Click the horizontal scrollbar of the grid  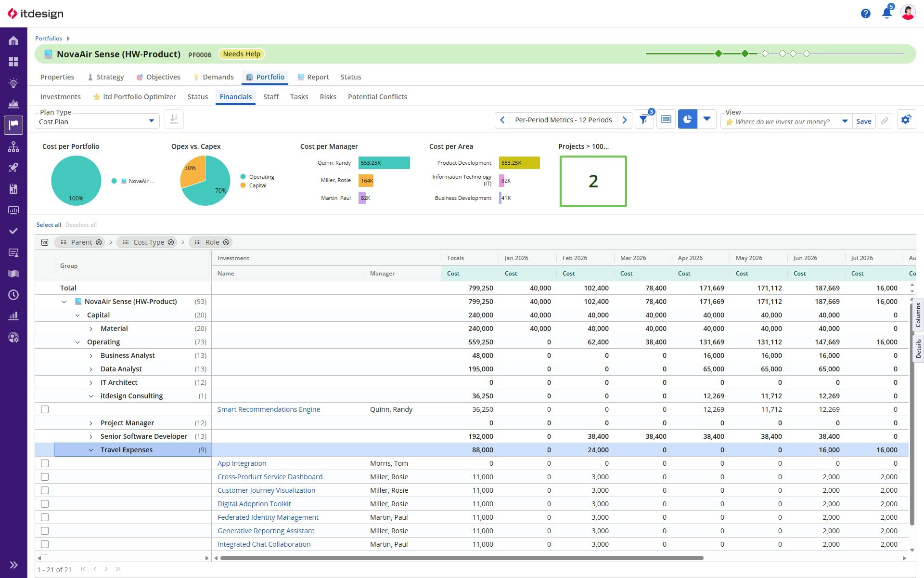pos(462,558)
